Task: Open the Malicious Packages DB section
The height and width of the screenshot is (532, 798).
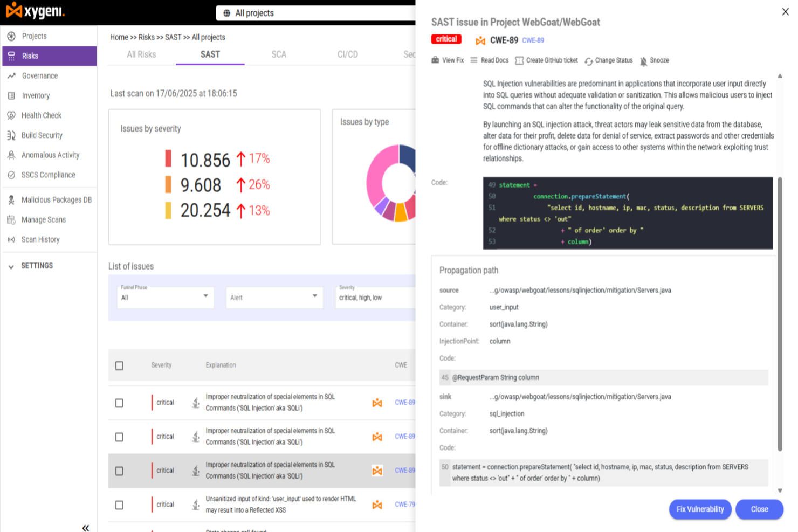Action: point(56,199)
